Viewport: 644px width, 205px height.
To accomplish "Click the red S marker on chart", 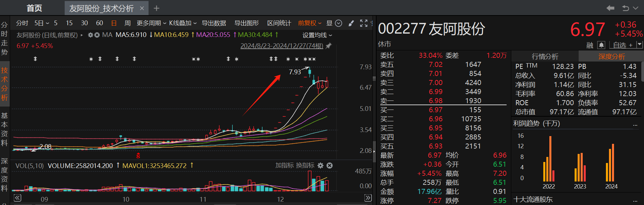I will (138, 156).
